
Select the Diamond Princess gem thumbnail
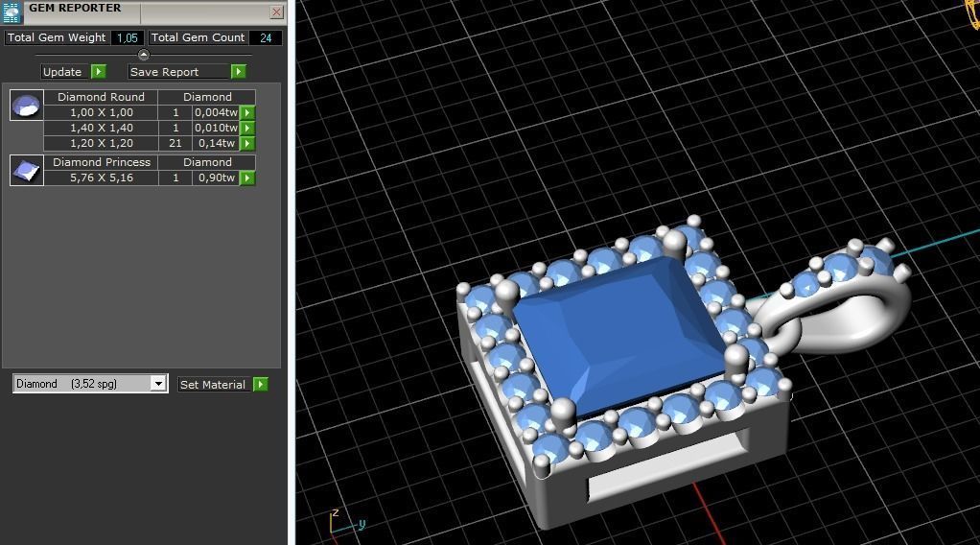(26, 170)
